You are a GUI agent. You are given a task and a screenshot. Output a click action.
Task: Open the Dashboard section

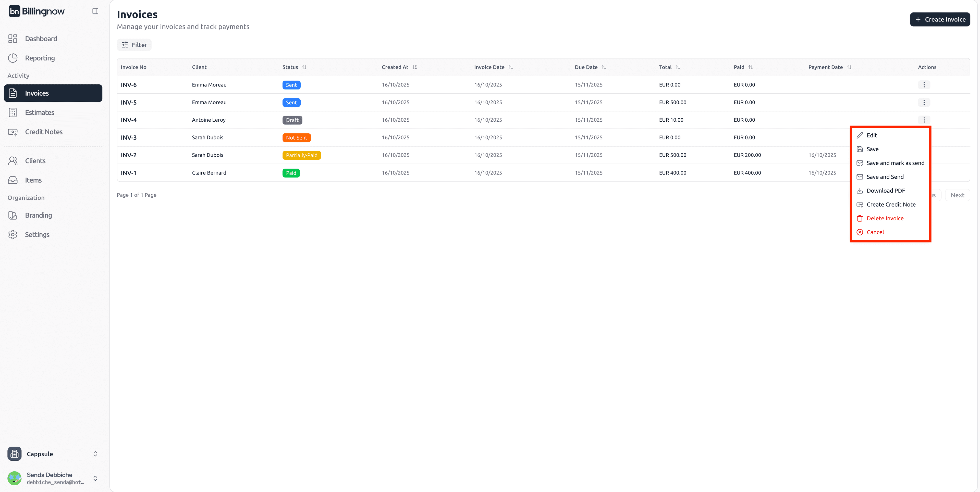[x=41, y=39]
